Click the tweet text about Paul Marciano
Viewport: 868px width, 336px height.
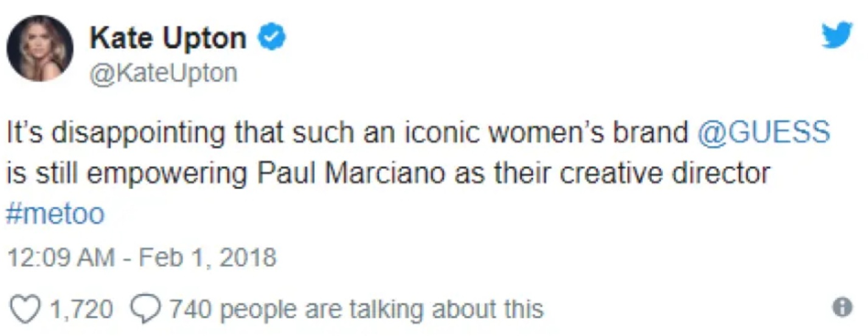418,173
